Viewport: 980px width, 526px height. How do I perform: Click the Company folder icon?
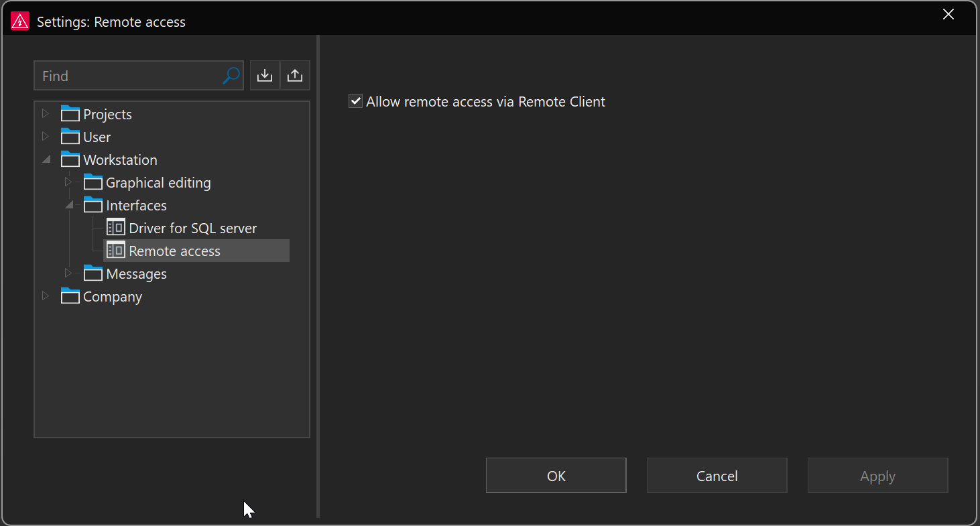point(70,296)
